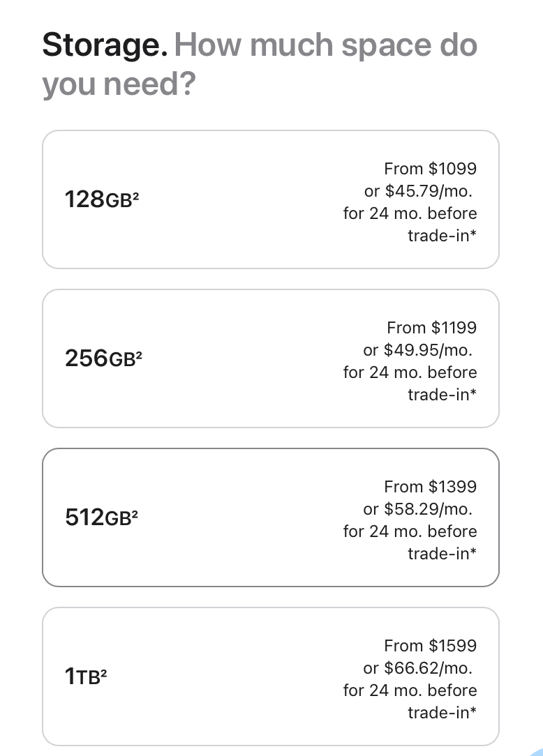Click trade-in* text in the $1099 card
Screen dimensions: 543x756
442,236
